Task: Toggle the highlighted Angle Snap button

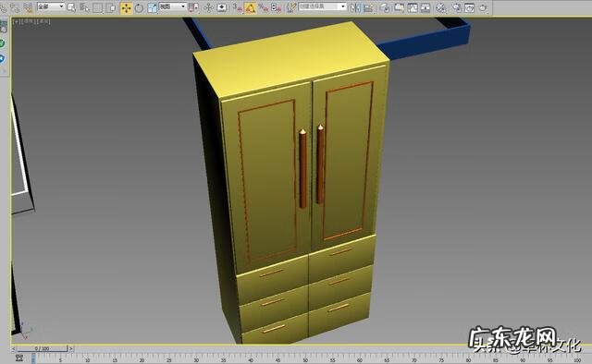Action: (250, 8)
